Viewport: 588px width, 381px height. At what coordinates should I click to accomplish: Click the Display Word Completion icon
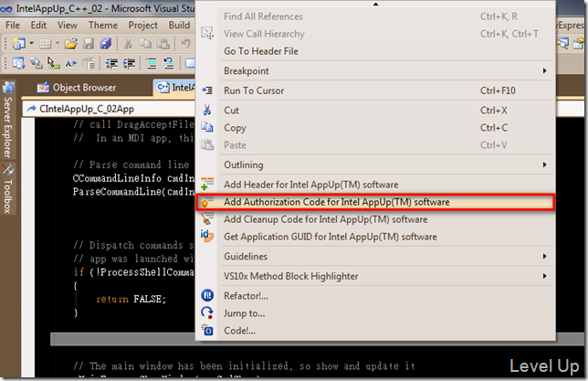point(71,63)
